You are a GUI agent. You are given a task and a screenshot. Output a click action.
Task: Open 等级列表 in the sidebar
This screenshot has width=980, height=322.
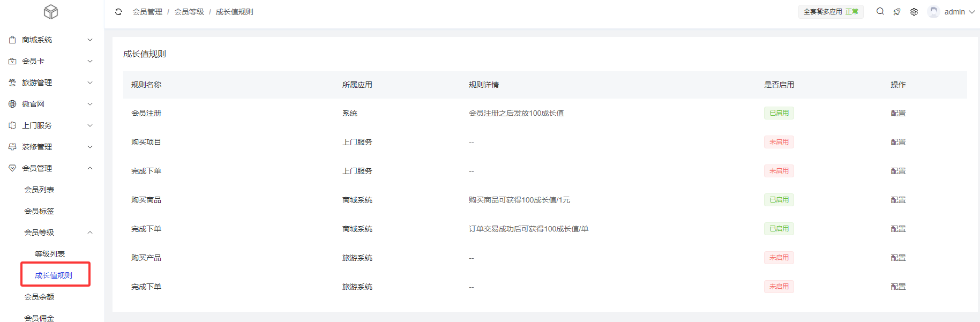pyautogui.click(x=50, y=254)
